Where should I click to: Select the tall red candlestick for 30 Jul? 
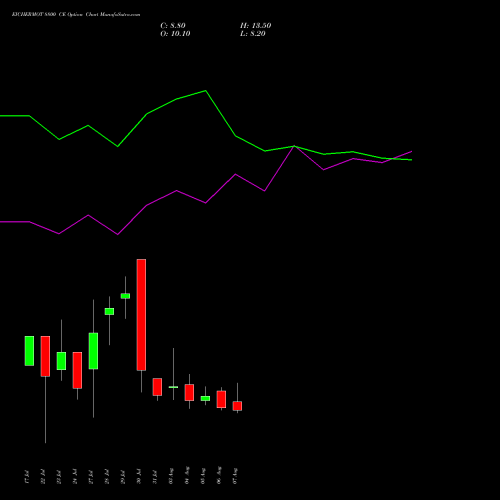tap(141, 315)
